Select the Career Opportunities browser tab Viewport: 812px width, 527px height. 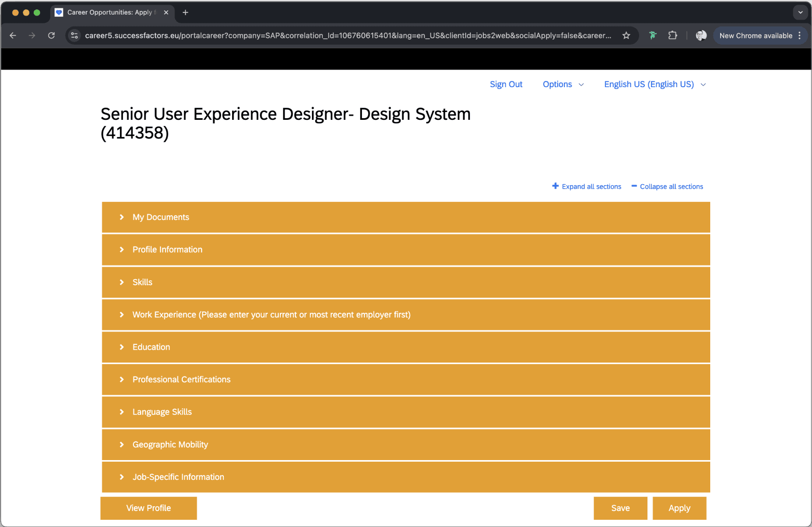pyautogui.click(x=110, y=12)
